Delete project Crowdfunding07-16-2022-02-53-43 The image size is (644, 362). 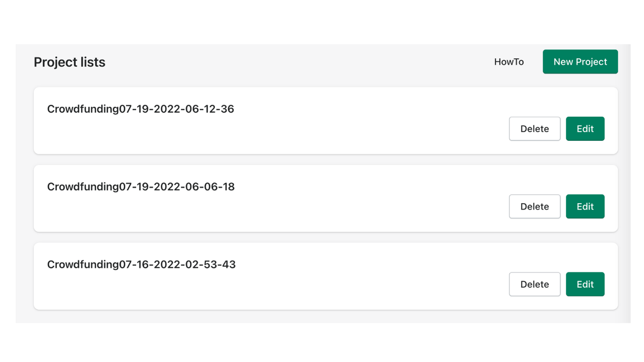[x=534, y=284]
